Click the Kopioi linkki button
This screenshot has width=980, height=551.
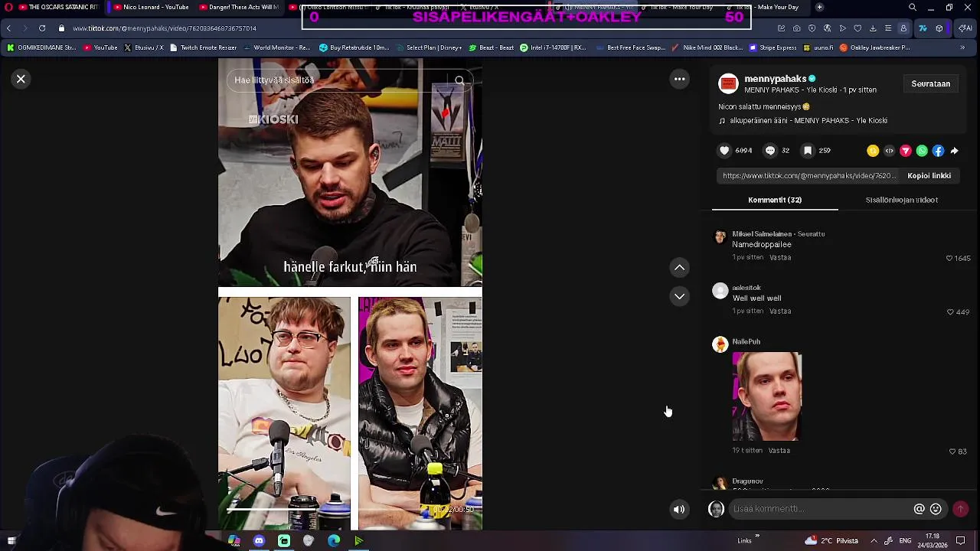point(929,176)
